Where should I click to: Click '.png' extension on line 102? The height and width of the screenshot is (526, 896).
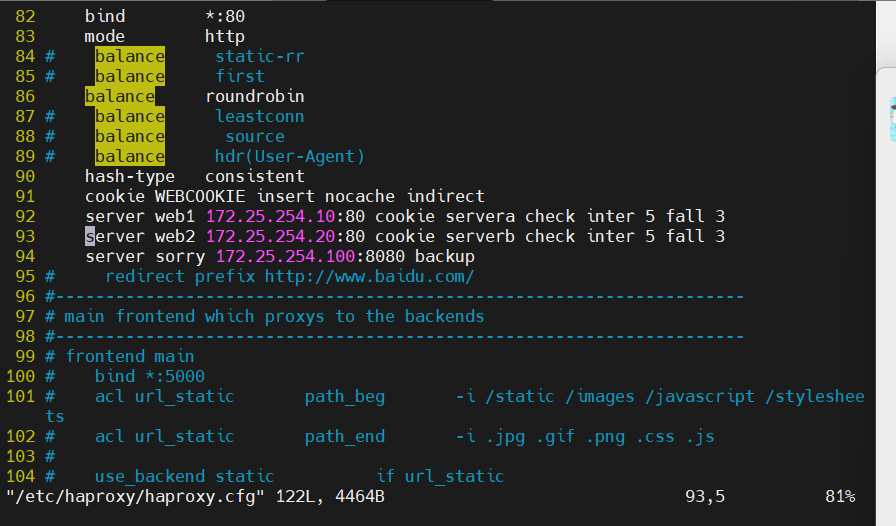(605, 436)
